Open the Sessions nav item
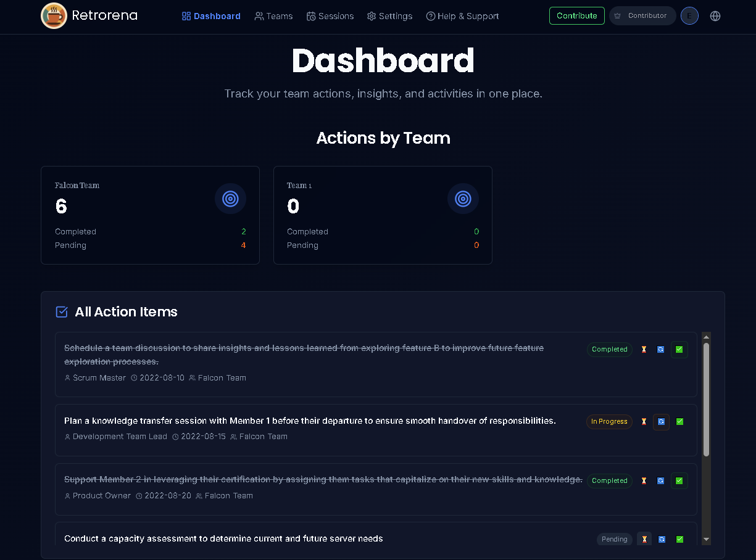This screenshot has width=756, height=560. (330, 16)
